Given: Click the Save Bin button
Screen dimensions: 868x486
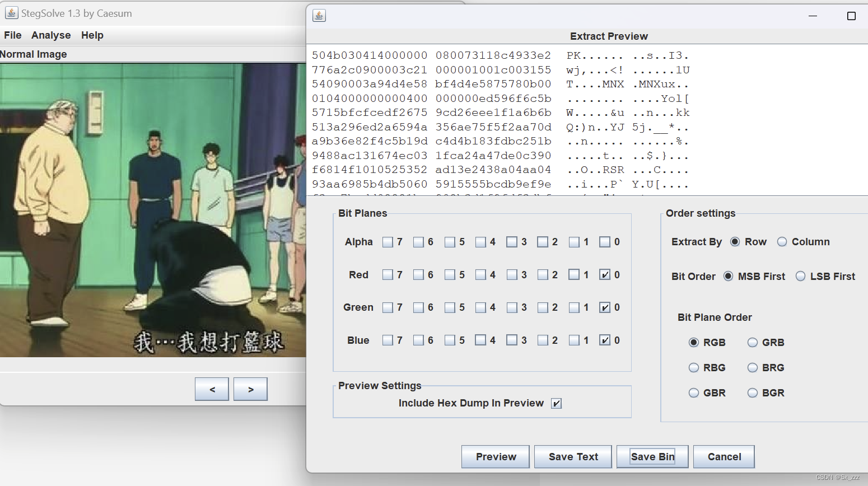Looking at the screenshot, I should point(652,456).
